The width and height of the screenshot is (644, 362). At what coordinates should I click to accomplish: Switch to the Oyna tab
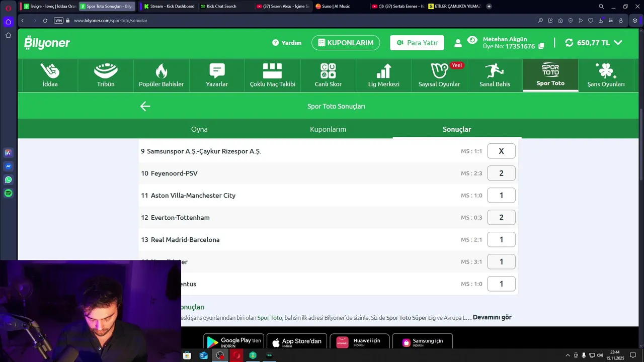199,129
